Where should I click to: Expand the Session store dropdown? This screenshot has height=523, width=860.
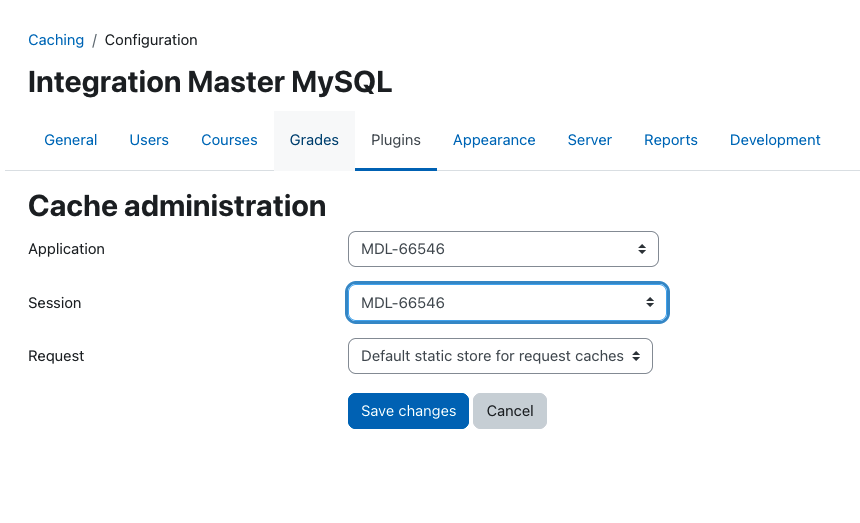click(507, 303)
